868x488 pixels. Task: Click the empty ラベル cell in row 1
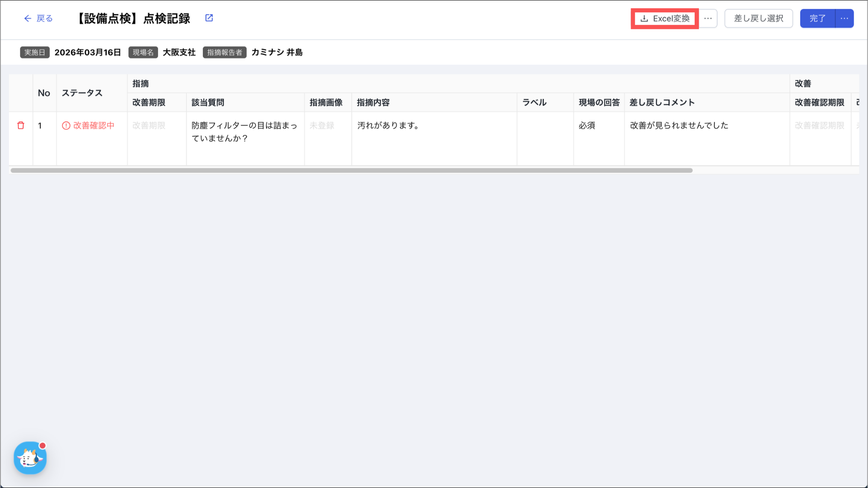[x=545, y=138]
